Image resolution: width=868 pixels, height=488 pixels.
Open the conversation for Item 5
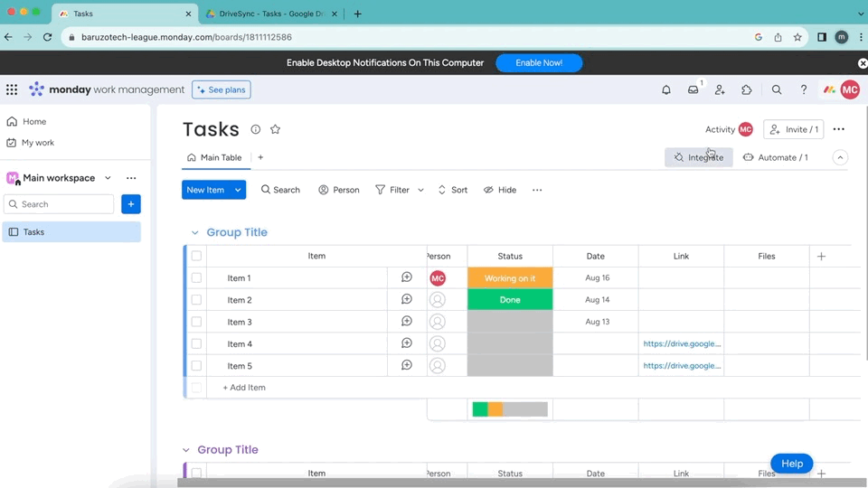coord(407,365)
